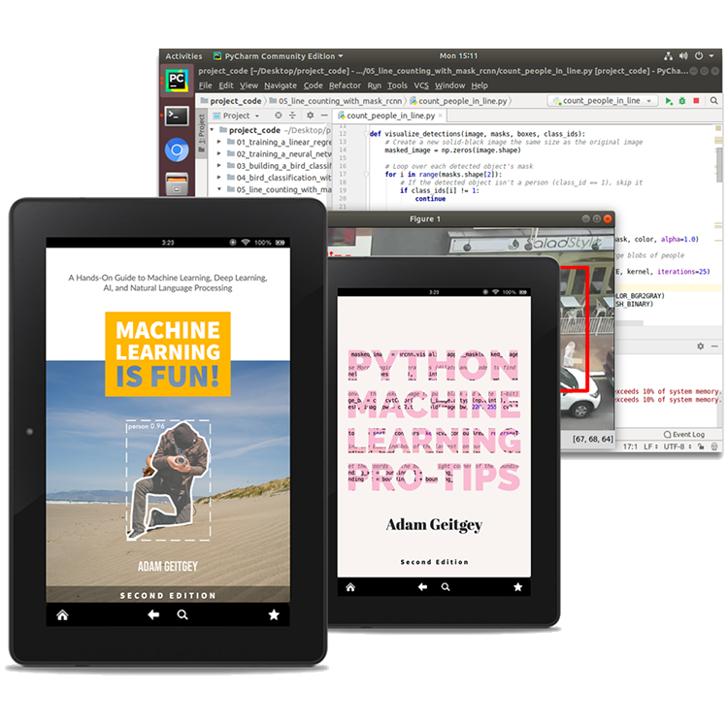Click the clock showing Mon 15:11
This screenshot has height=728, width=728.
pos(458,55)
